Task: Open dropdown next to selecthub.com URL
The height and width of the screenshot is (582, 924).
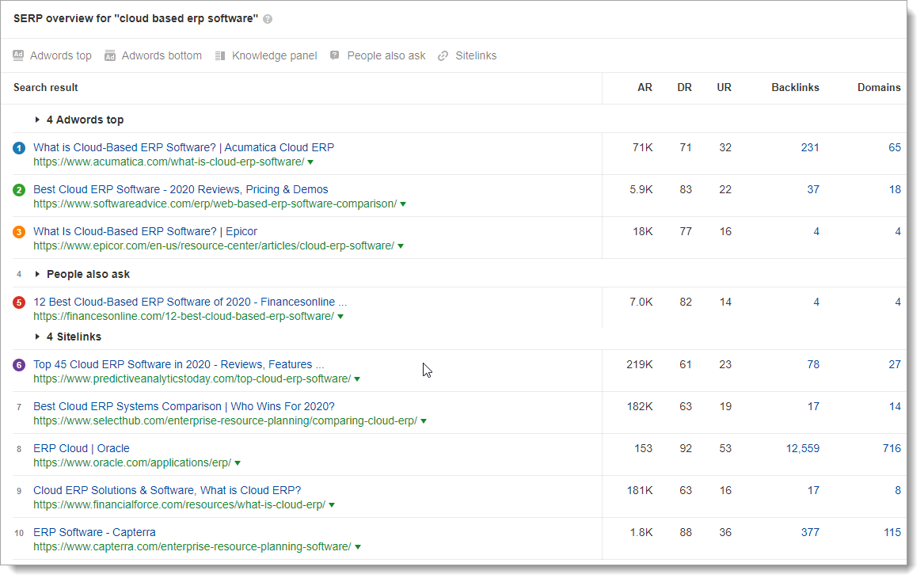Action: click(424, 421)
